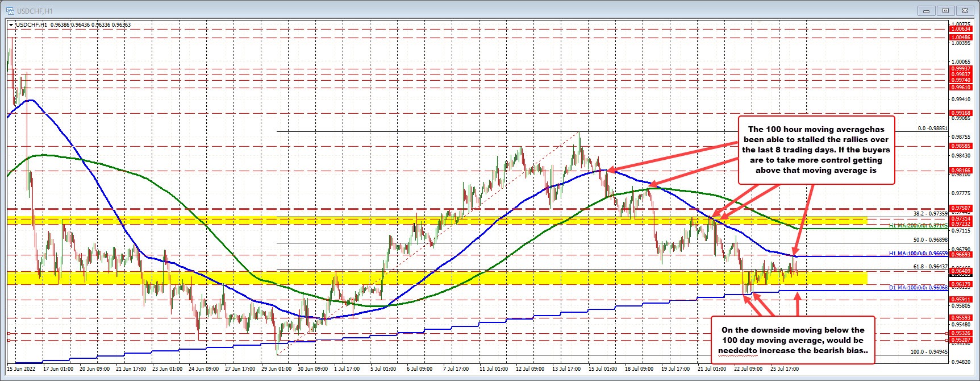Select the 0.95326 red price label

[x=961, y=333]
